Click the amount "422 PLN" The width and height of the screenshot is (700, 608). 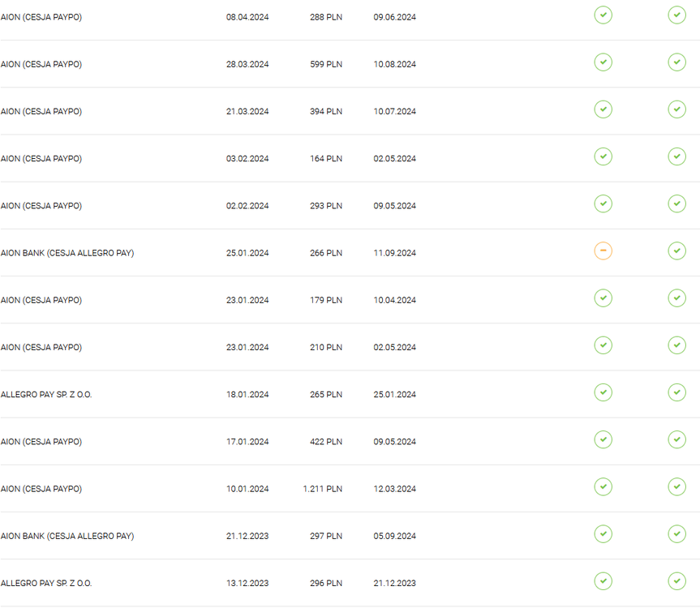point(326,442)
